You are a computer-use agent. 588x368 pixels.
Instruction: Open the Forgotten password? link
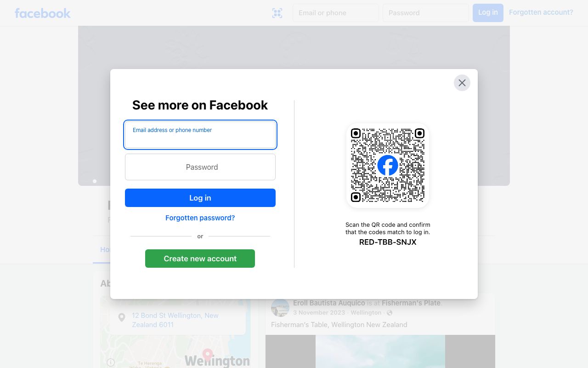[x=200, y=218]
